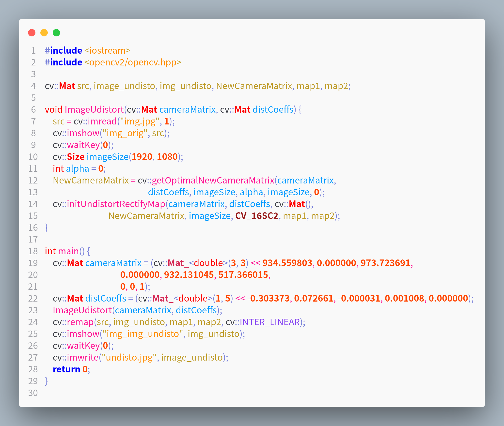Select the opencv2/opencv.hpp include path
Screen dimensions: 504x426
pyautogui.click(x=133, y=62)
